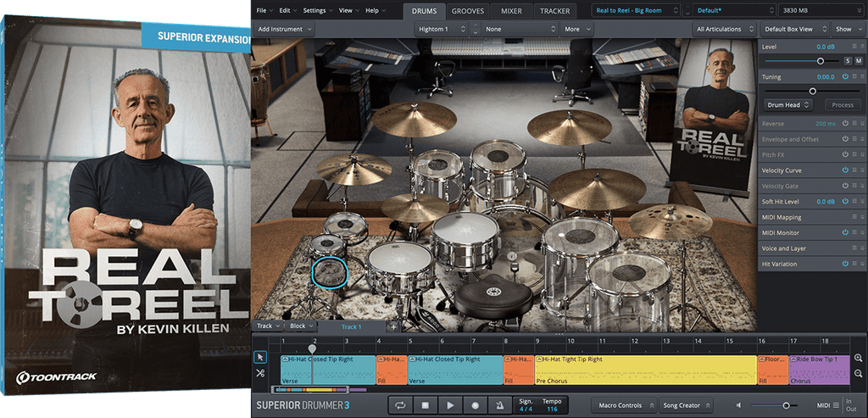Image resolution: width=868 pixels, height=418 pixels.
Task: Open the Block dropdown menu
Action: point(301,326)
